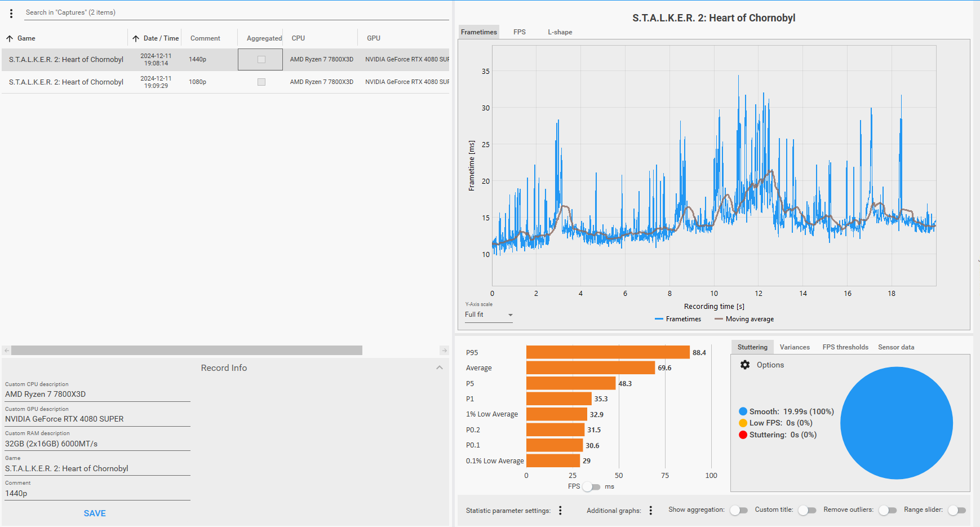Screen dimensions: 980x527
Task: Sort by Game column arrow
Action: (10, 38)
